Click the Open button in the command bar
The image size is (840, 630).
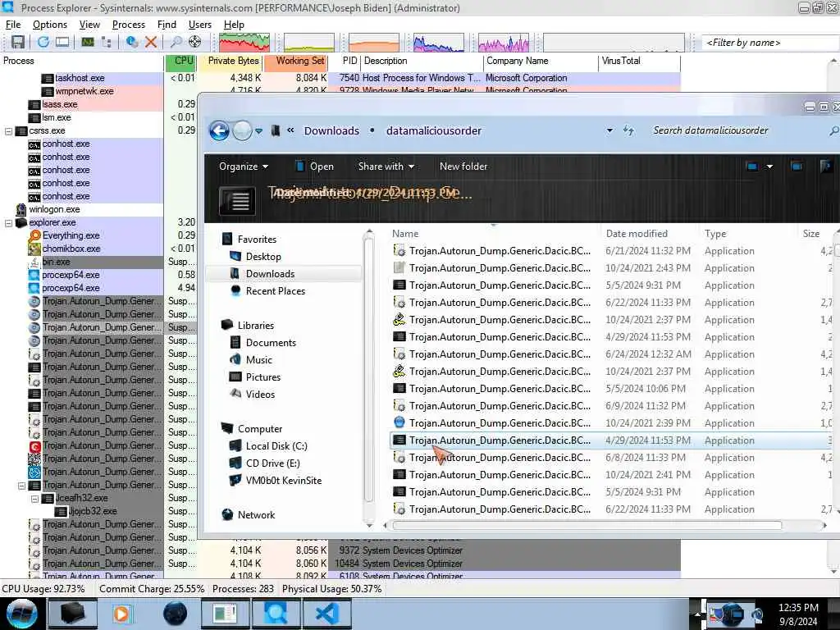[314, 167]
